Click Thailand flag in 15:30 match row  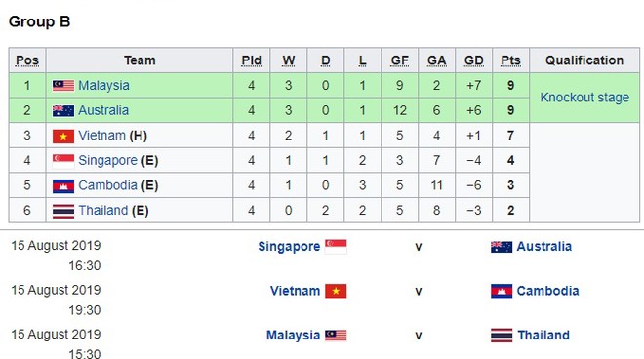point(502,336)
